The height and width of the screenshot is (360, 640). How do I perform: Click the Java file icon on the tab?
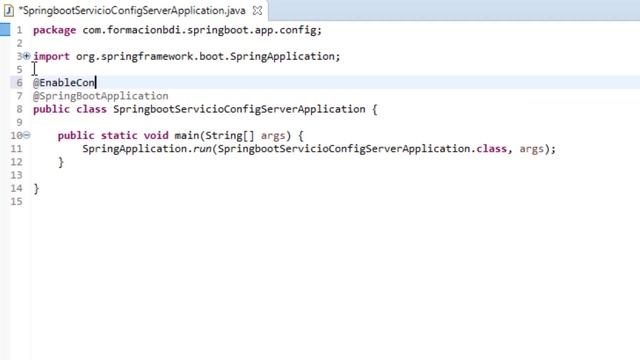click(x=9, y=11)
